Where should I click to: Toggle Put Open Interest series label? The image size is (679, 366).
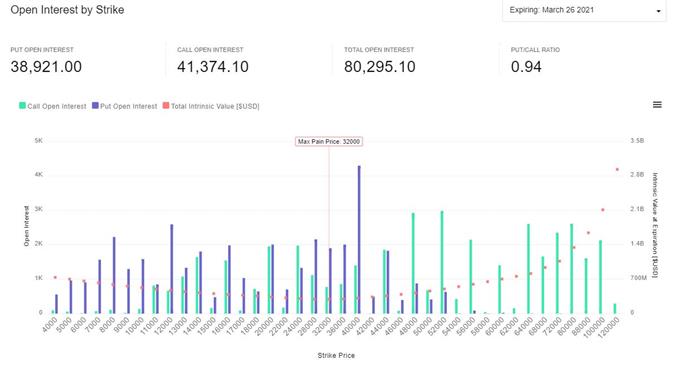click(129, 106)
